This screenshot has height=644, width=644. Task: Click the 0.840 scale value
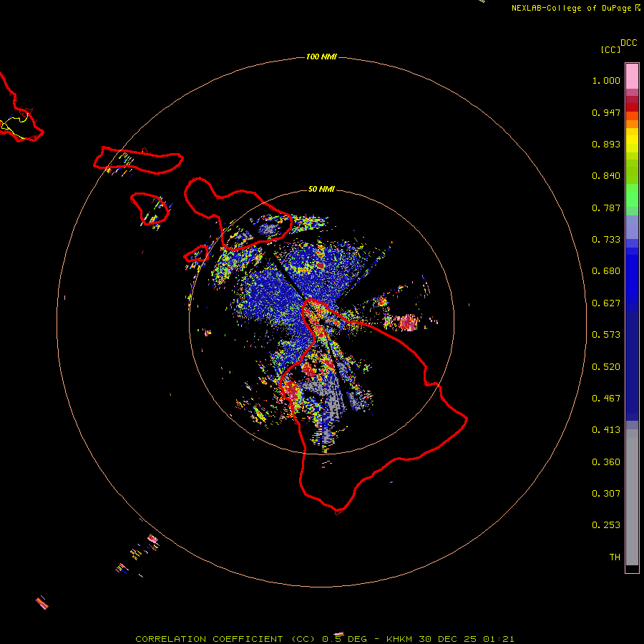pyautogui.click(x=606, y=176)
